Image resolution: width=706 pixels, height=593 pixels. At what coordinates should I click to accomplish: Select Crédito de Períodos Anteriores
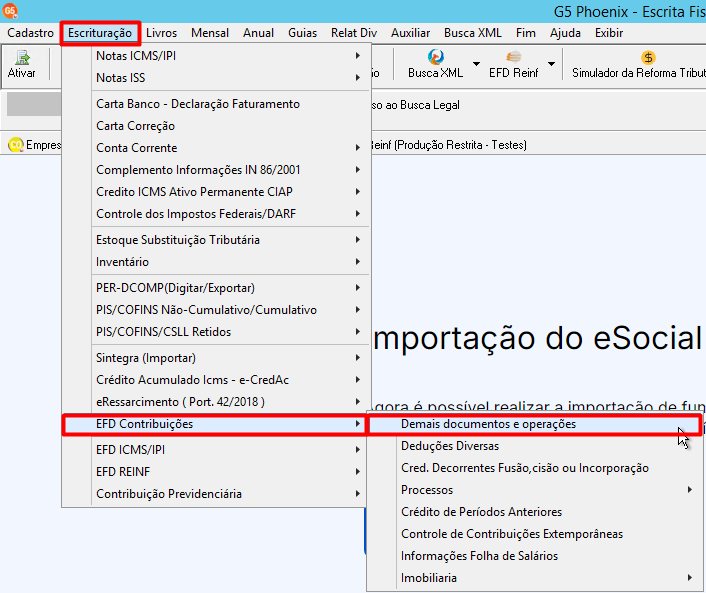pyautogui.click(x=535, y=512)
